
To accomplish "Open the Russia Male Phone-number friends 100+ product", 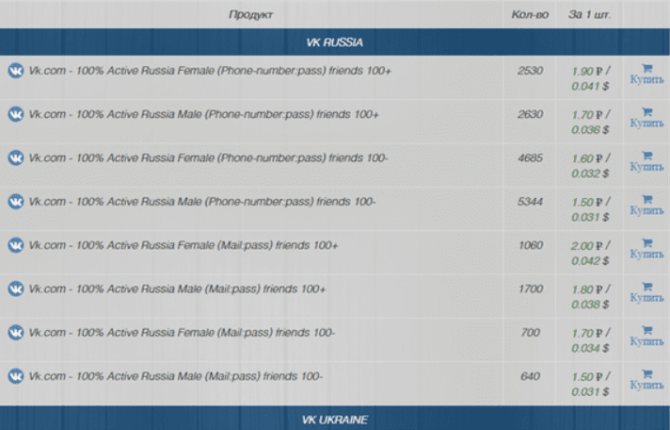I will 203,115.
